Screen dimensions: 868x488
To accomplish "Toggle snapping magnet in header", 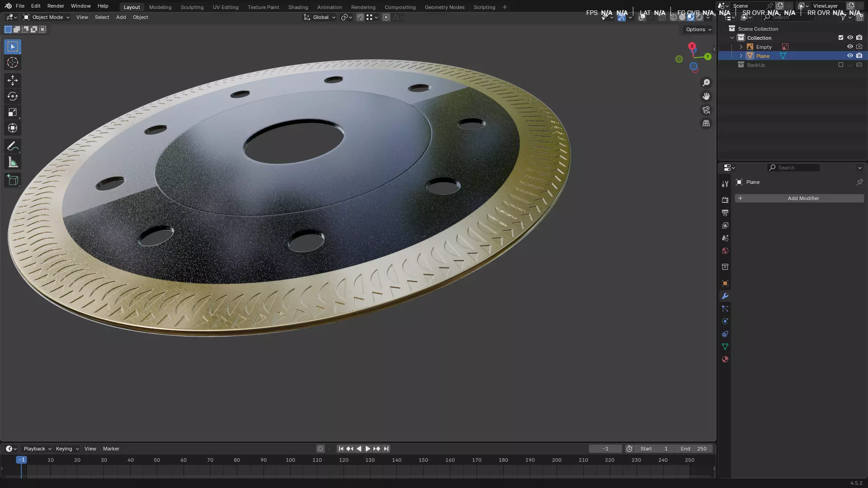I will 360,17.
